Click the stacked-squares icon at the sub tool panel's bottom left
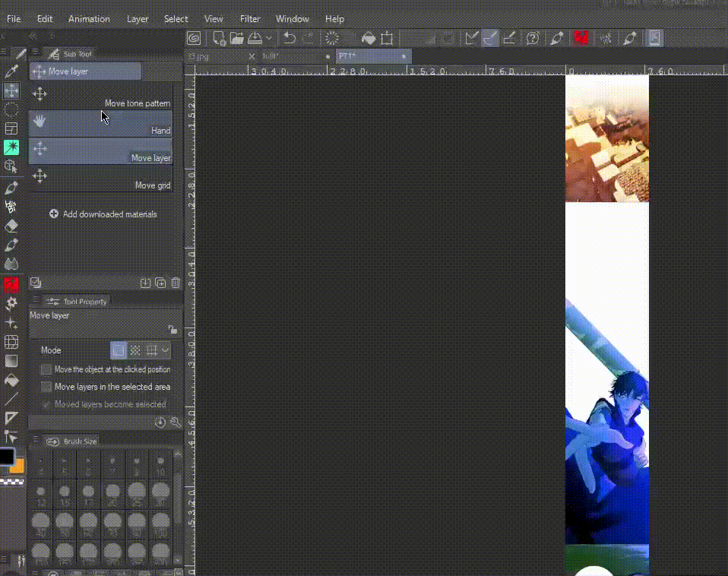This screenshot has height=576, width=728. click(x=36, y=282)
